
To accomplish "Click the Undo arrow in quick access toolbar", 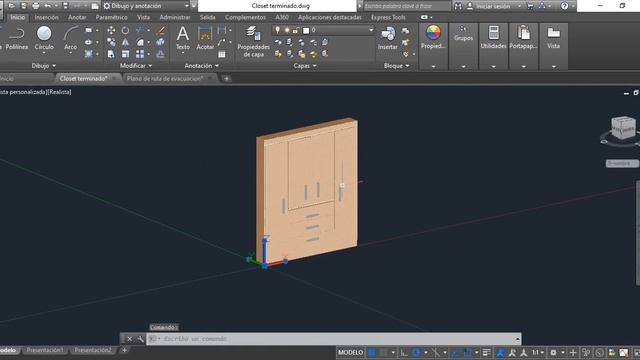I will (48, 6).
